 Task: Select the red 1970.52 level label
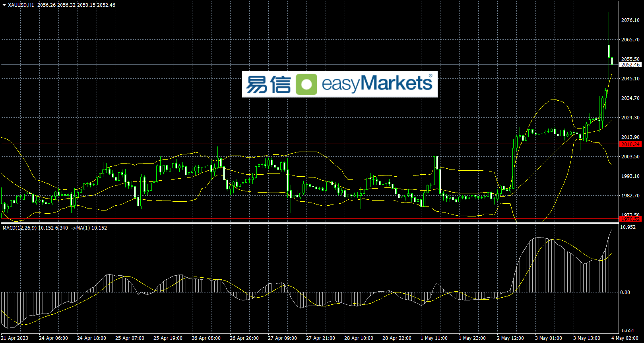click(630, 219)
